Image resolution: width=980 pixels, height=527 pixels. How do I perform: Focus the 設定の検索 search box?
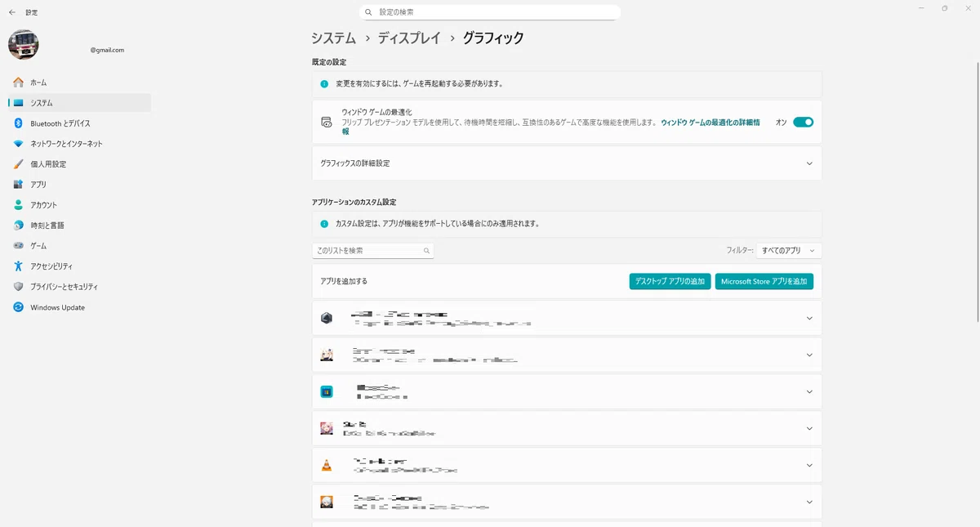click(x=490, y=12)
